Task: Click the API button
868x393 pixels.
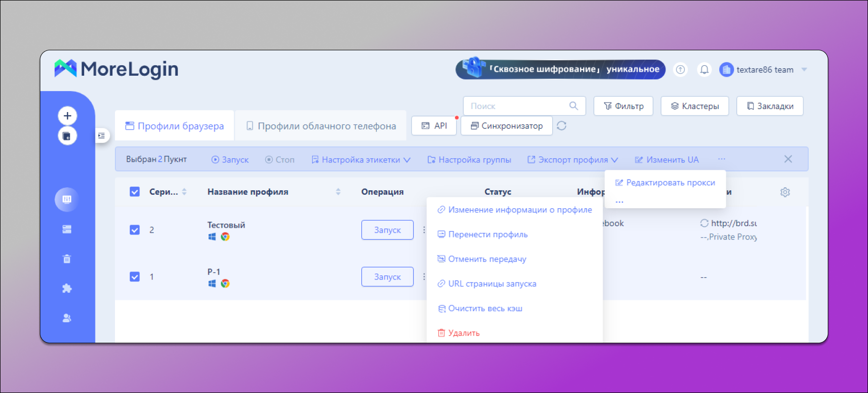Action: [x=434, y=126]
